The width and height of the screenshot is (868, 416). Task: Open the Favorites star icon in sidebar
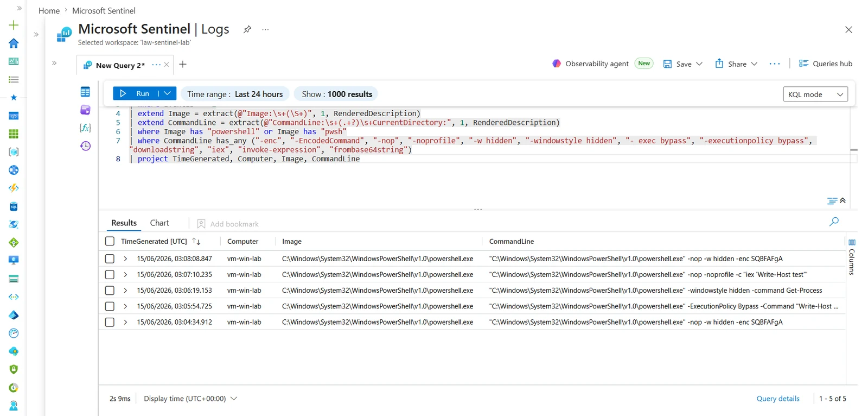14,97
